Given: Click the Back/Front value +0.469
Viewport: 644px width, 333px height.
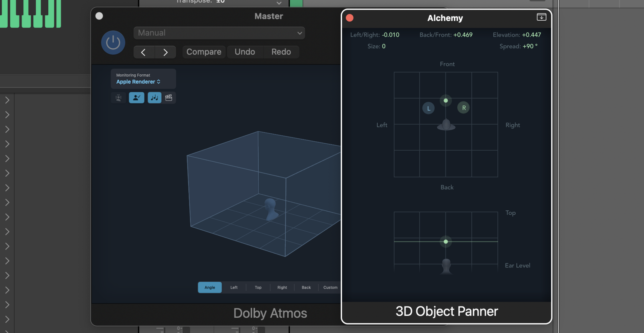Looking at the screenshot, I should coord(463,35).
